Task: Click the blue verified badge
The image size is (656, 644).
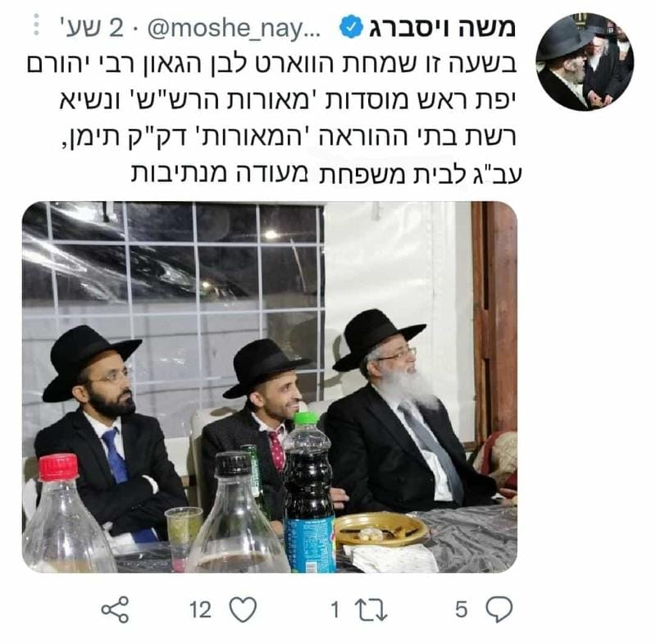Action: pos(351,27)
